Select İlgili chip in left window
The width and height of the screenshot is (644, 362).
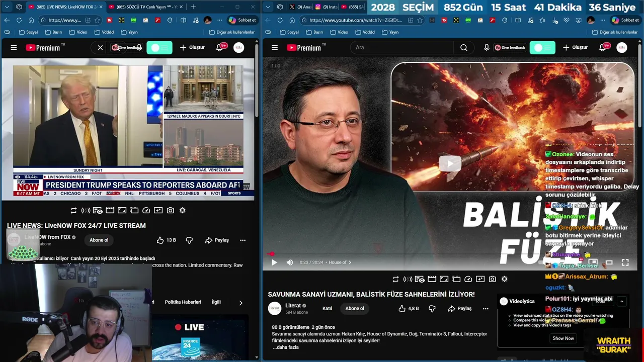tap(216, 302)
